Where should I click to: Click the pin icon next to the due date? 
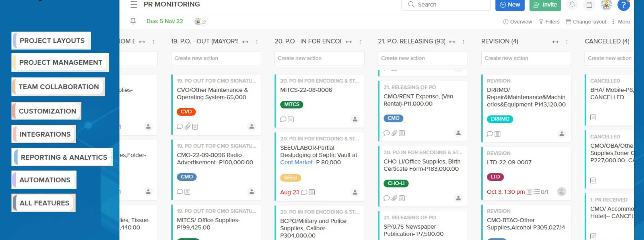pos(133,21)
